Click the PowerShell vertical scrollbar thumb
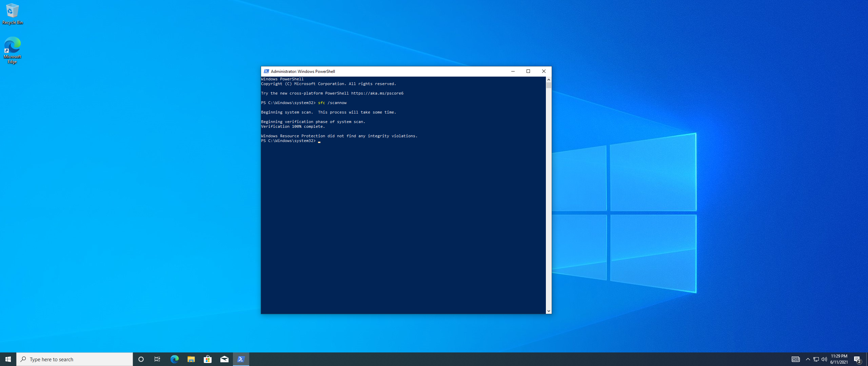 [549, 85]
